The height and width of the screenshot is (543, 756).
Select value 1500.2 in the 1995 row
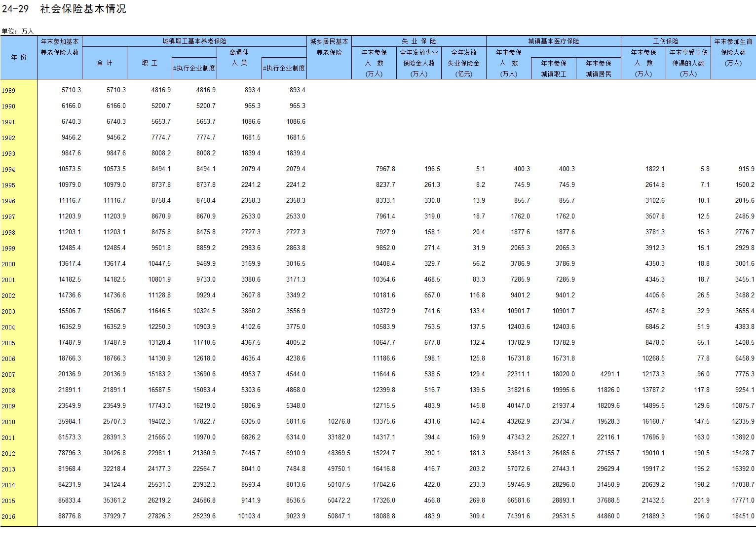pyautogui.click(x=745, y=185)
